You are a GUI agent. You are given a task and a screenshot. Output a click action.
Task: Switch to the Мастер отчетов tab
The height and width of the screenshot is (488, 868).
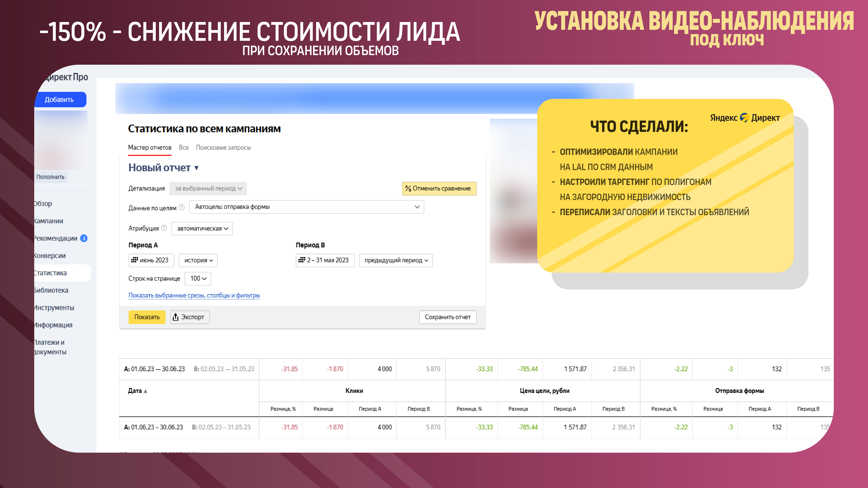(x=150, y=147)
